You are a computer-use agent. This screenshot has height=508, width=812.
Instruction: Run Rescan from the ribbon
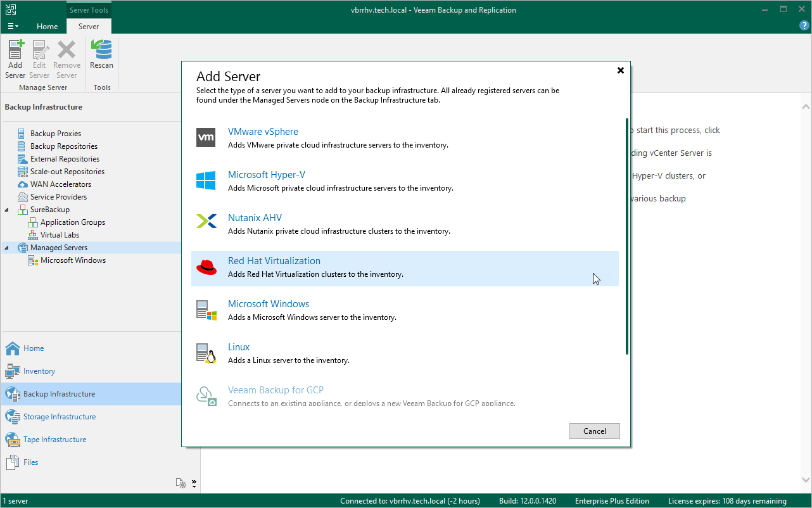click(x=101, y=54)
